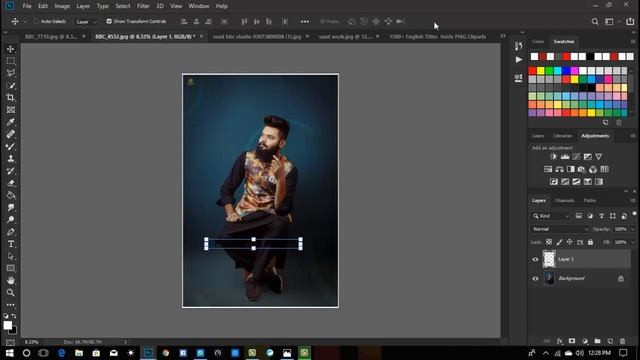Hide Layer 1 with its eye icon
This screenshot has width=640, height=360.
535,259
